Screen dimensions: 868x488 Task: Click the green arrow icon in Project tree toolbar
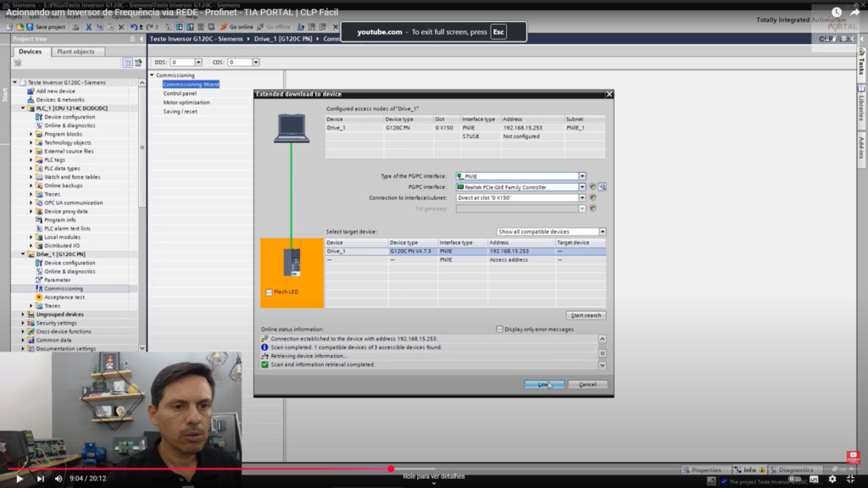click(x=138, y=63)
